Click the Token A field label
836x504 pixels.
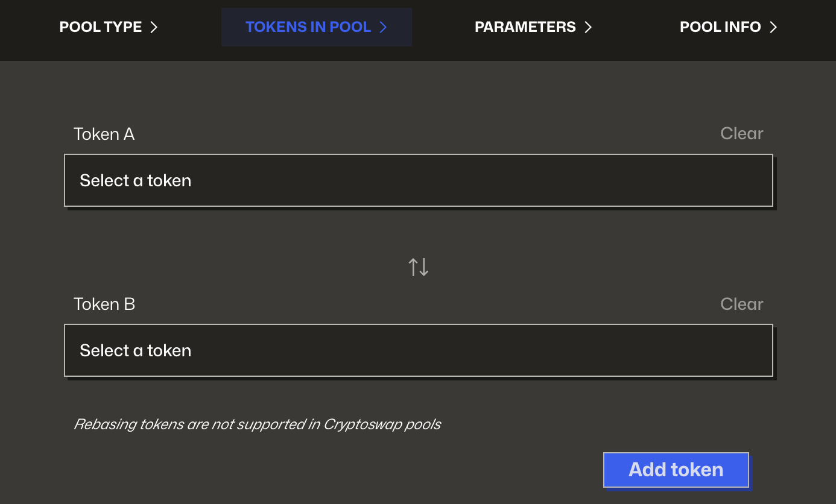coord(104,134)
